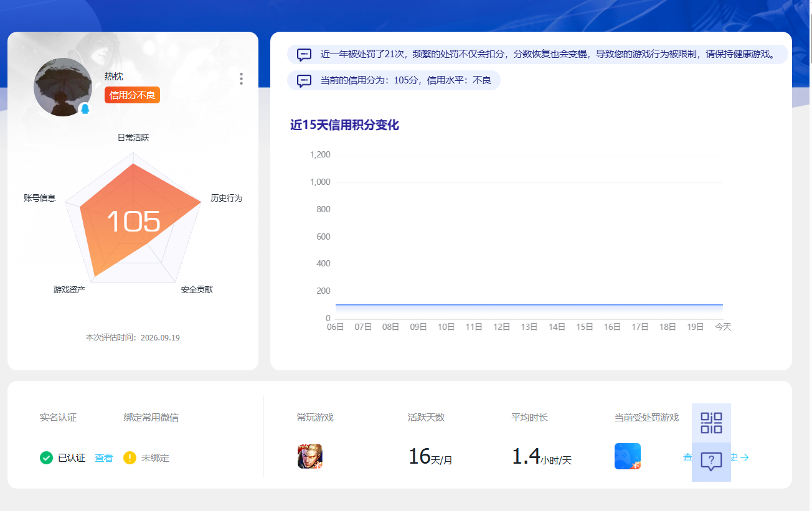Click the 今天 label on the chart axis
812x511 pixels.
[x=723, y=327]
